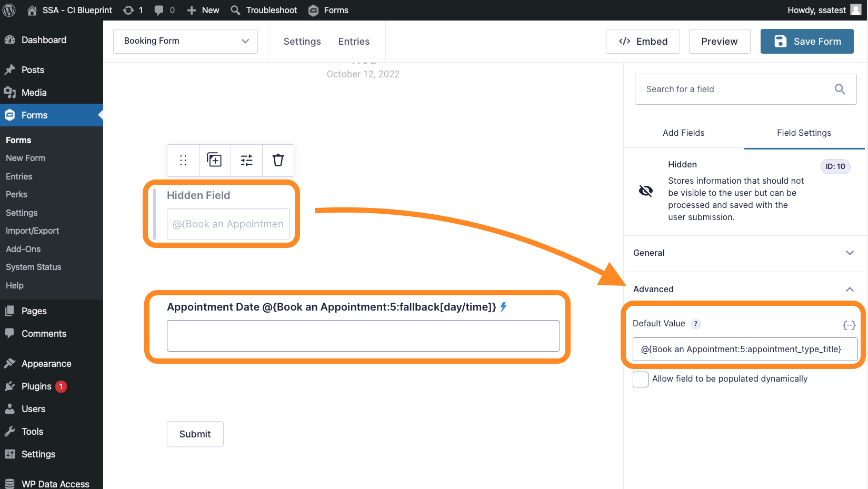Click the merge tag icon beside Default Value
Screen dimensions: 868x489
(x=849, y=325)
